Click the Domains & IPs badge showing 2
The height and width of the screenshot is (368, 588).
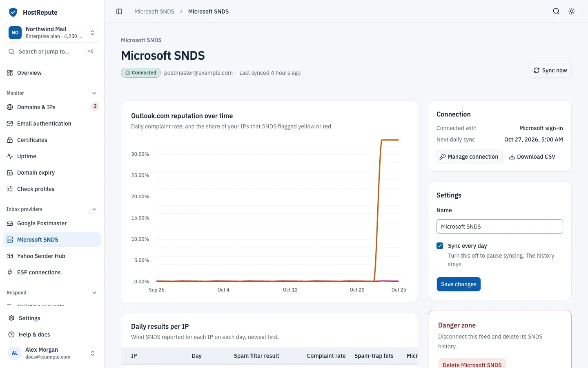click(95, 106)
